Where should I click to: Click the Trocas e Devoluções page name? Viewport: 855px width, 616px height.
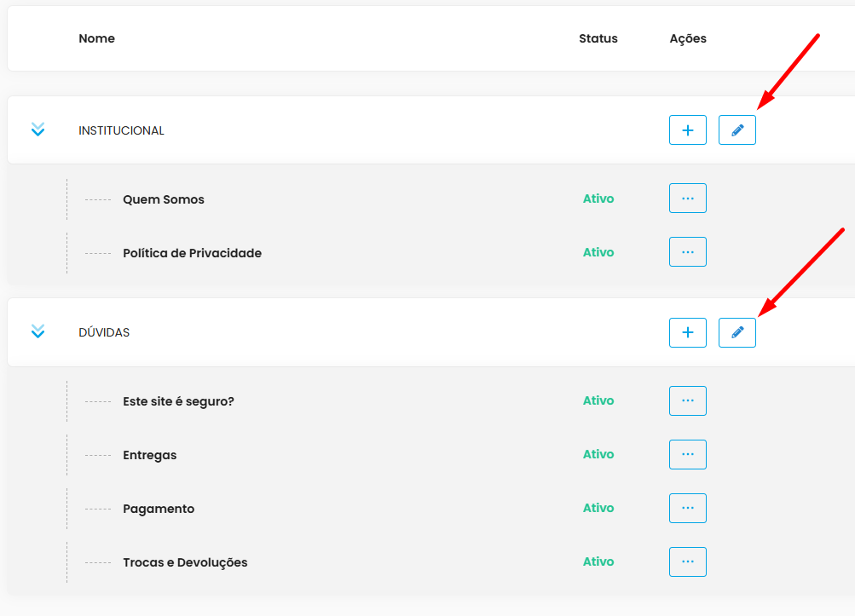pos(185,562)
